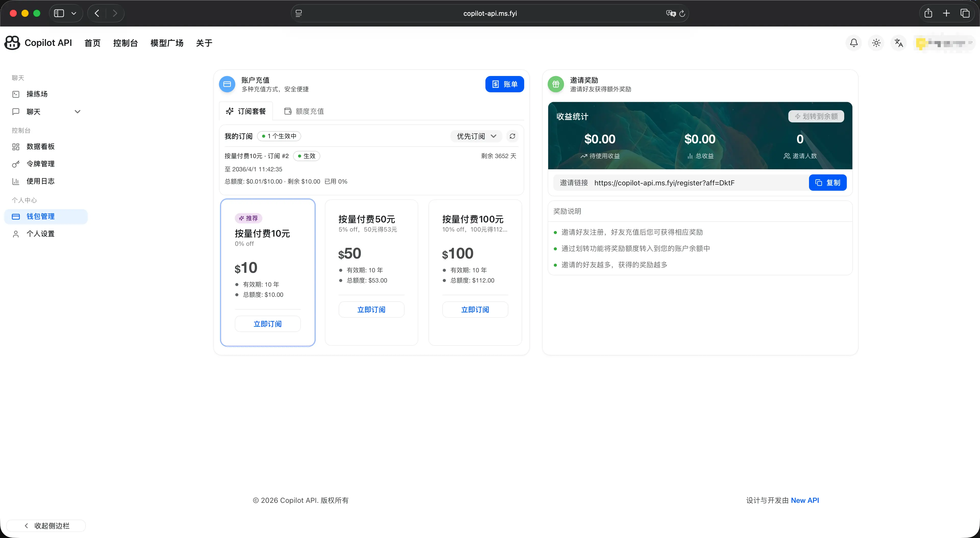Image resolution: width=980 pixels, height=538 pixels.
Task: Open 令牌管理 from the sidebar
Action: 40,163
